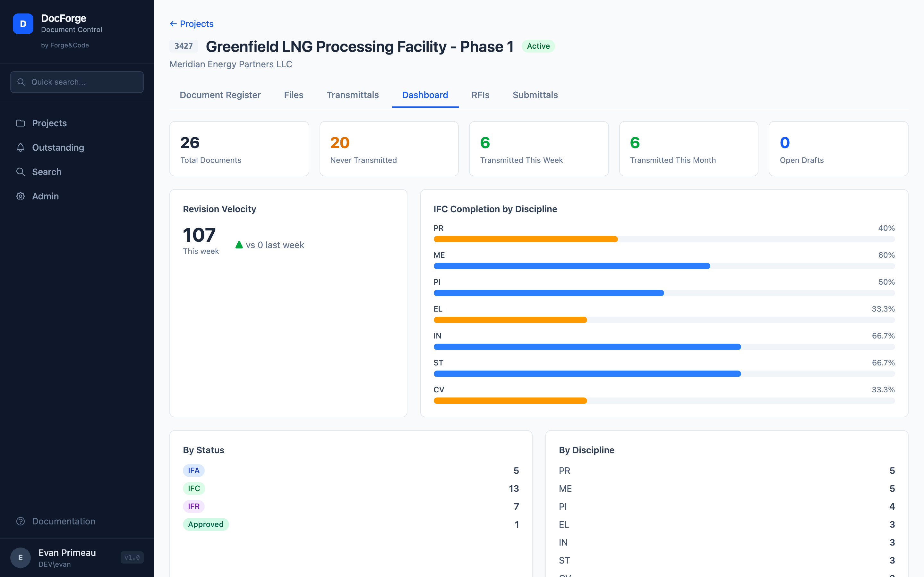Open the Submittals tab

[535, 95]
